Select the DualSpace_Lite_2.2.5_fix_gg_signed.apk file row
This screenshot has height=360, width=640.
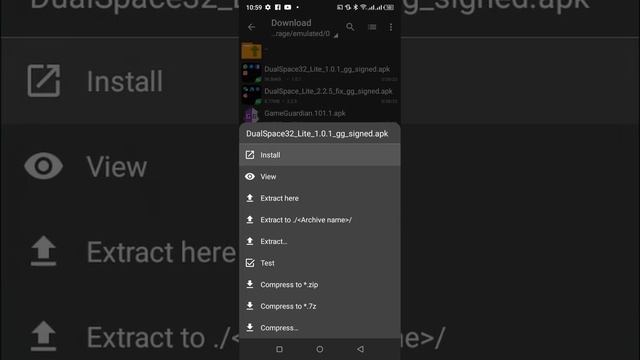320,95
